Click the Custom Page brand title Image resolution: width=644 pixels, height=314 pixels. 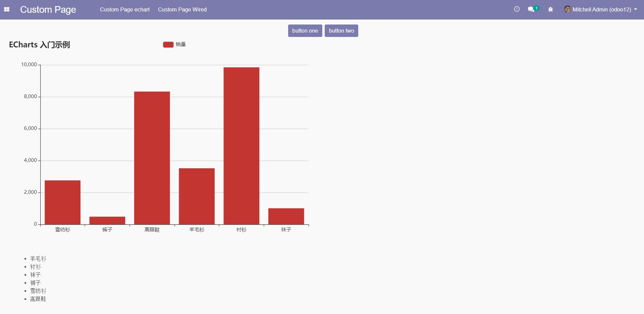pos(48,9)
